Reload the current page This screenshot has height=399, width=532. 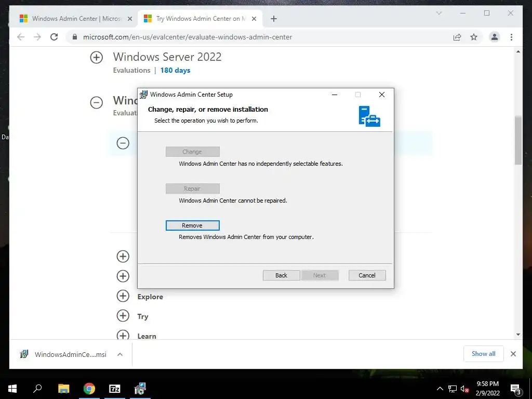tap(54, 37)
